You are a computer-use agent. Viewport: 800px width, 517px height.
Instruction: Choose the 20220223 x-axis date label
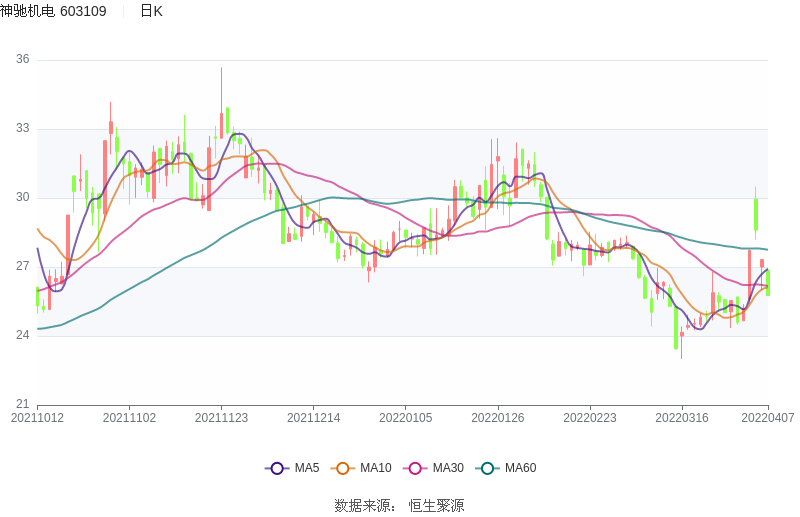point(589,418)
